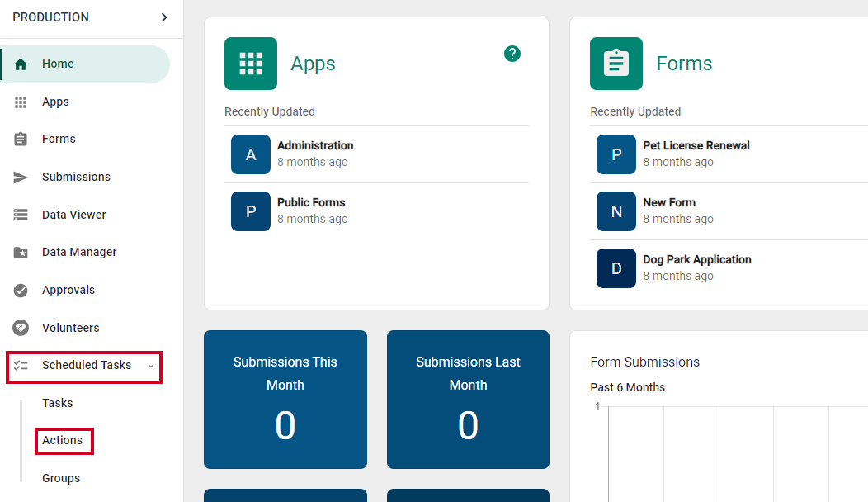The height and width of the screenshot is (502, 868).
Task: Go to Home in the sidebar
Action: pos(85,64)
